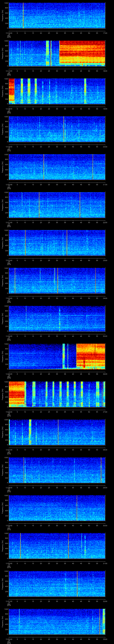Image resolution: width=114 pixels, height=644 pixels.
Task: Click the '13:28:00' start time label
Action: 9,488
